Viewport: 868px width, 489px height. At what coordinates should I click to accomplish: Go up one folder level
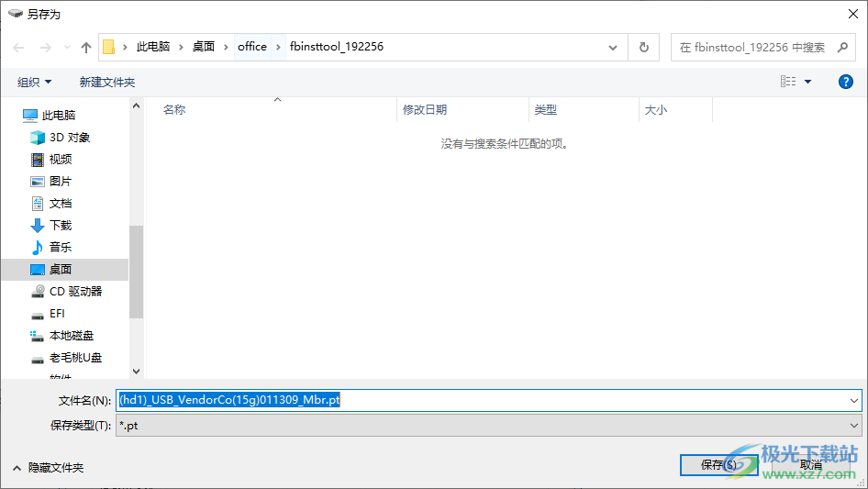click(86, 48)
